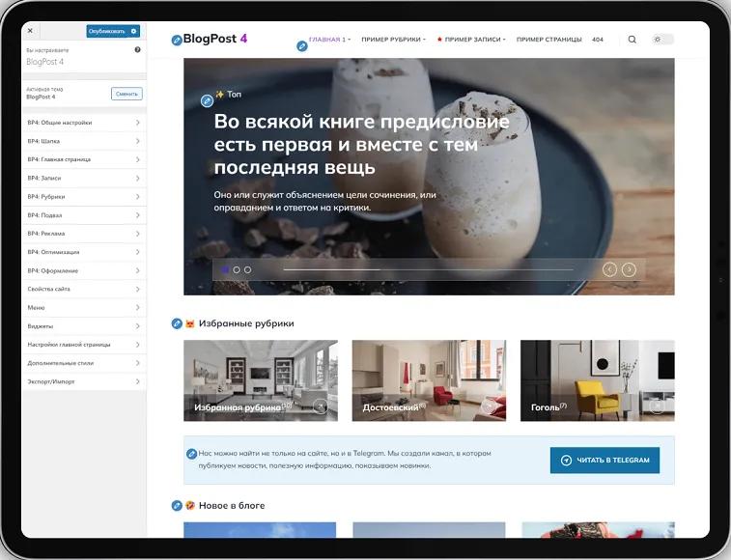The height and width of the screenshot is (560, 731).
Task: Click 'ЧИТАТЬ В TELEGRAM' button
Action: point(604,461)
